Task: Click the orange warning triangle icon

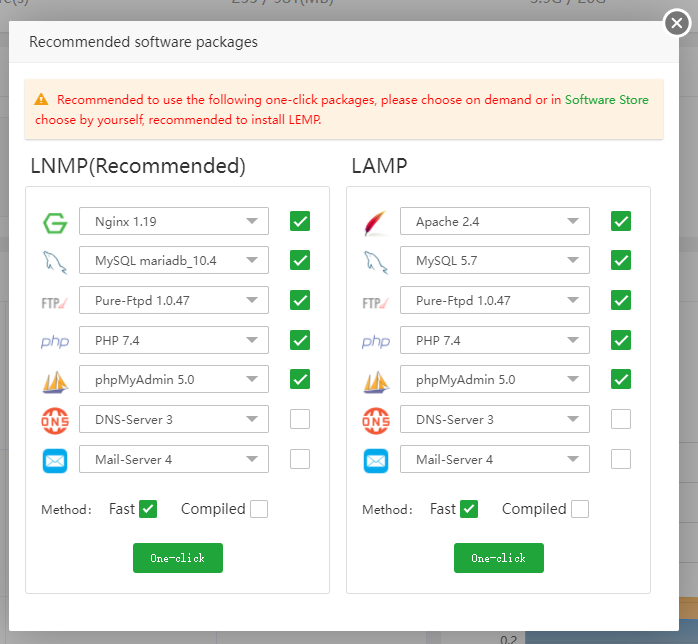Action: pos(41,99)
